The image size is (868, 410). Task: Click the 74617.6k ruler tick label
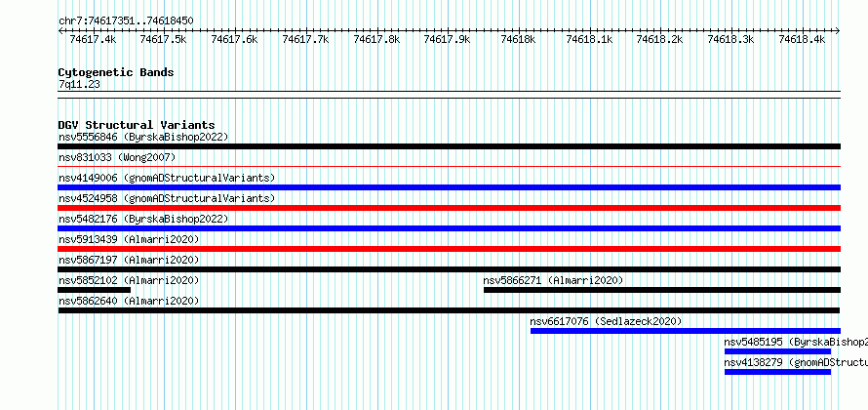coord(235,39)
